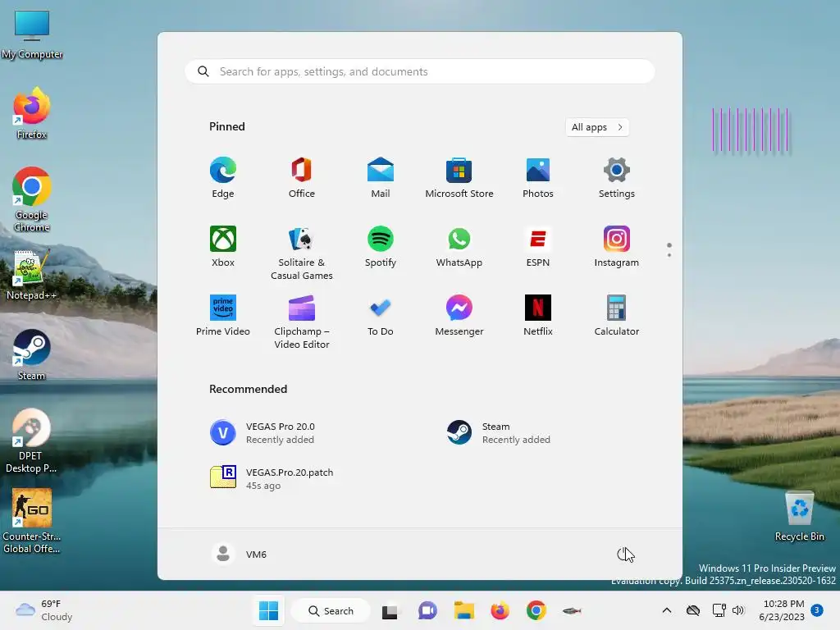Launch Office from pinned apps

[x=302, y=178]
